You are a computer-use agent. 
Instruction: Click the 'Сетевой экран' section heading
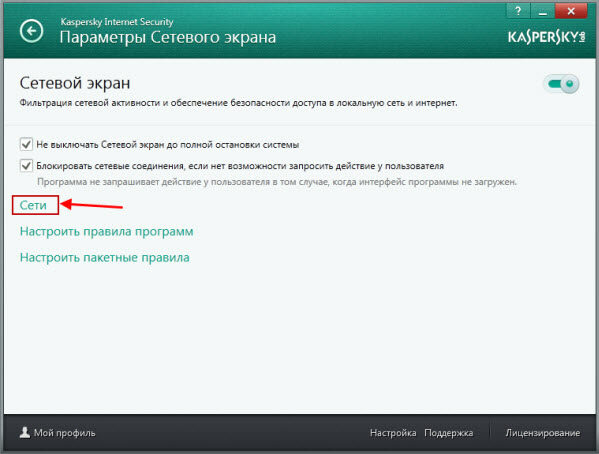tap(75, 83)
